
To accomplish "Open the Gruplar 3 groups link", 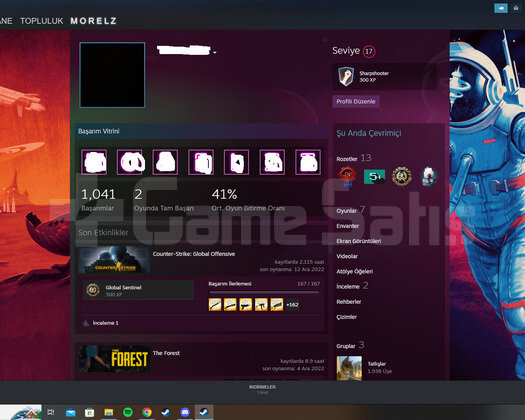I will 350,345.
